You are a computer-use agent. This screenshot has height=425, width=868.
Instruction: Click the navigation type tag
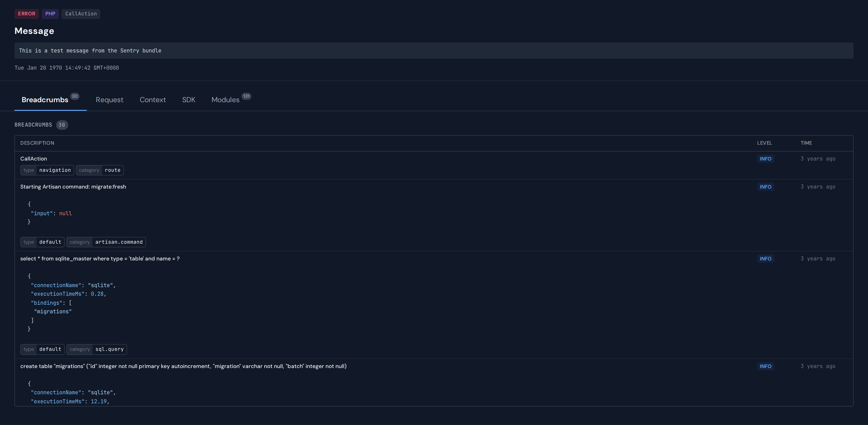click(47, 170)
